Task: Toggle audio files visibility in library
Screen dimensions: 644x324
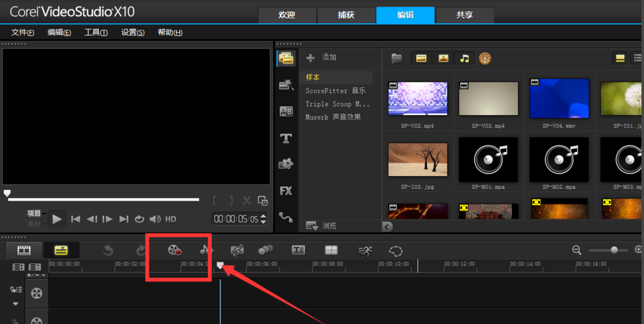Action: coord(464,59)
